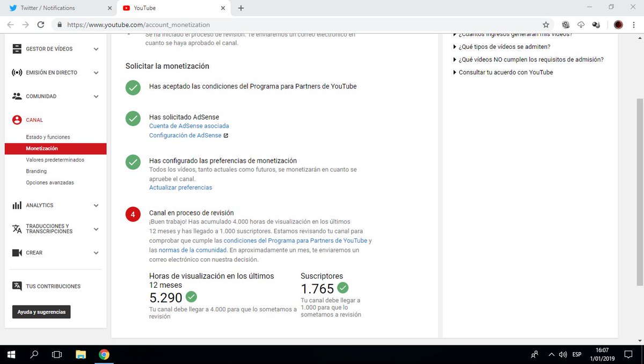644x364 pixels.
Task: Click the ESP language indicator
Action: tap(577, 354)
